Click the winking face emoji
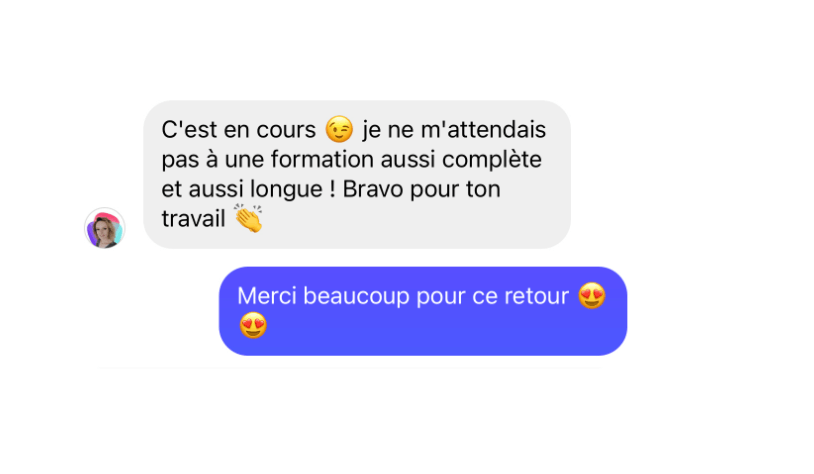Screen dimensions: 814x474 point(339,129)
